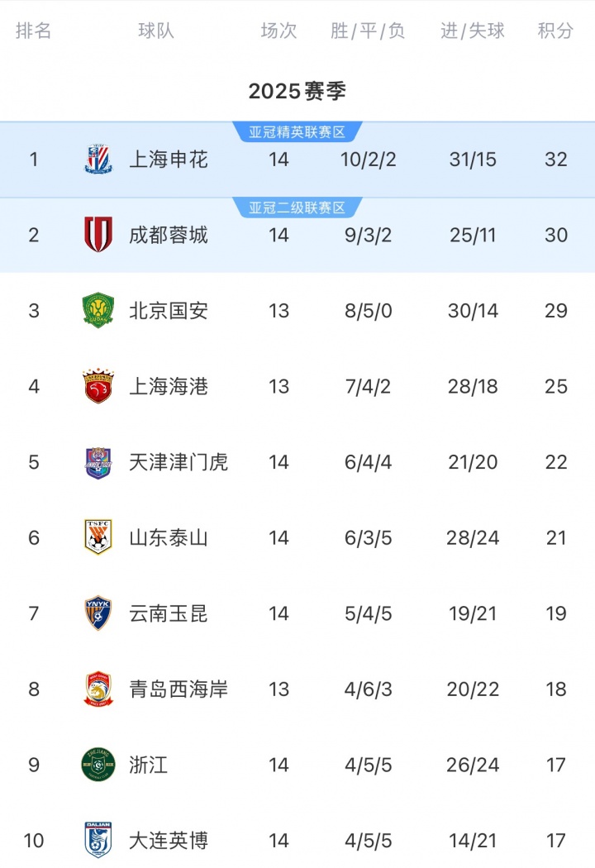Tap the Dalian Yingbo blue crest
The image size is (595, 868).
98,840
